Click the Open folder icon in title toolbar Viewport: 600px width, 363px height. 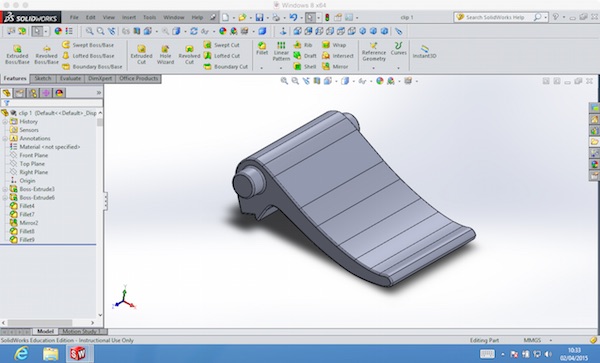tap(242, 17)
